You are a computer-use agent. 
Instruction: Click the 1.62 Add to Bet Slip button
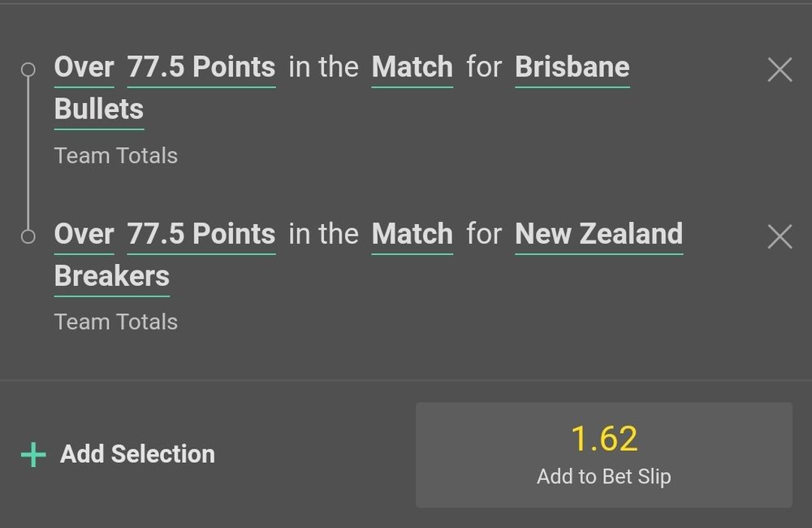point(604,455)
